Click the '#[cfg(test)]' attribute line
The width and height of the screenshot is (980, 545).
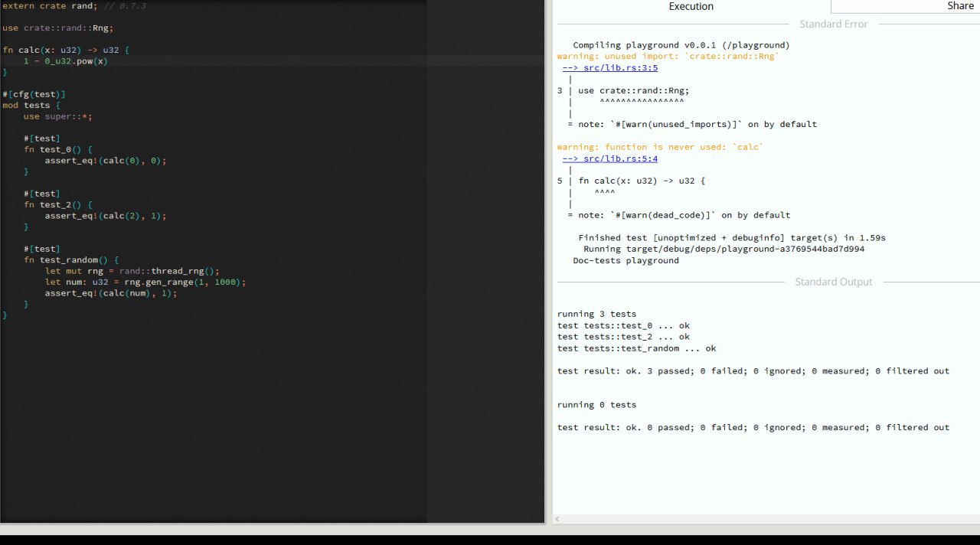point(34,94)
